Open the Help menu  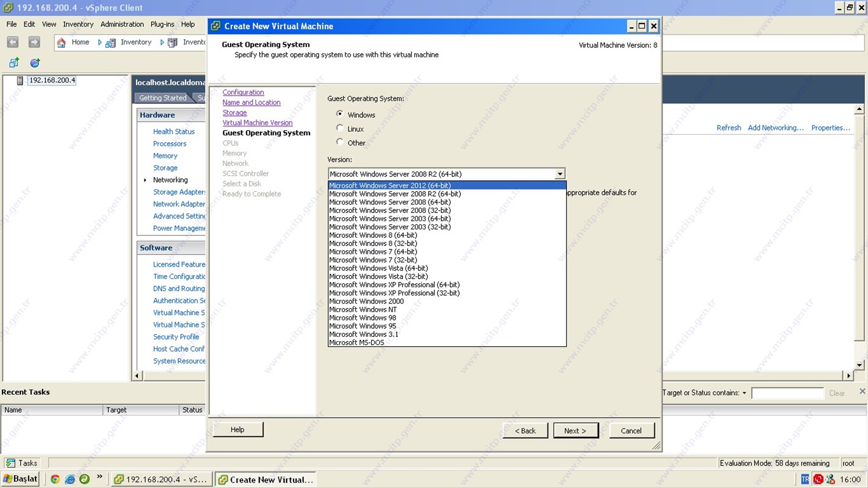(x=188, y=24)
